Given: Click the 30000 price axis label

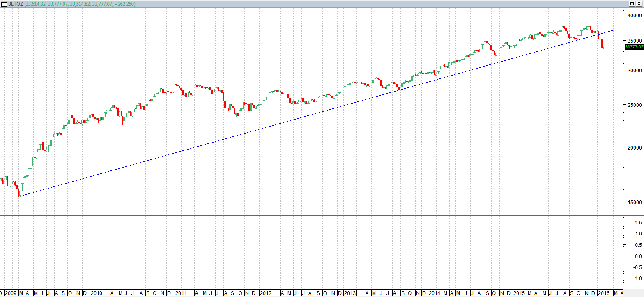Looking at the screenshot, I should pyautogui.click(x=635, y=70).
